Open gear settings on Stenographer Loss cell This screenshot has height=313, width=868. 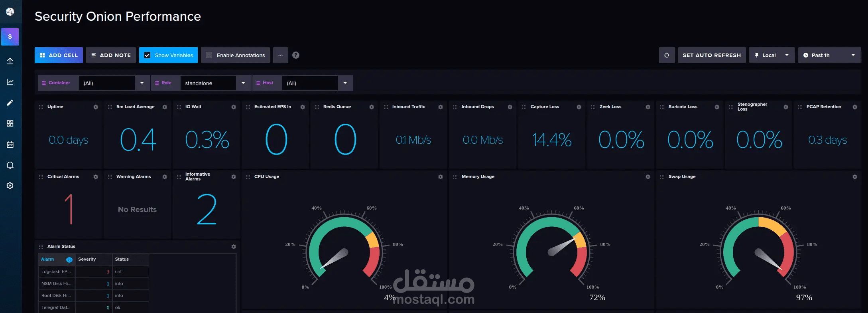tap(786, 107)
